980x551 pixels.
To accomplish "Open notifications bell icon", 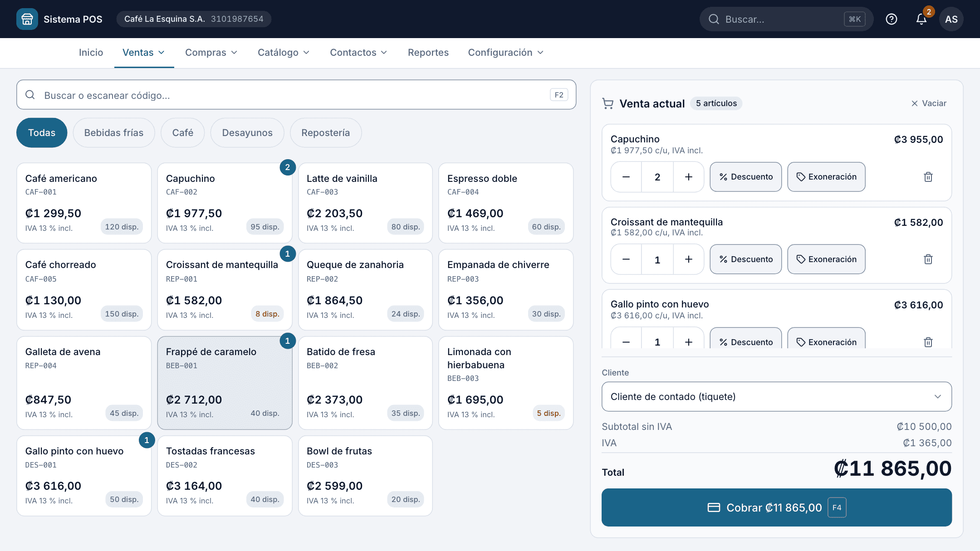I will (x=921, y=19).
